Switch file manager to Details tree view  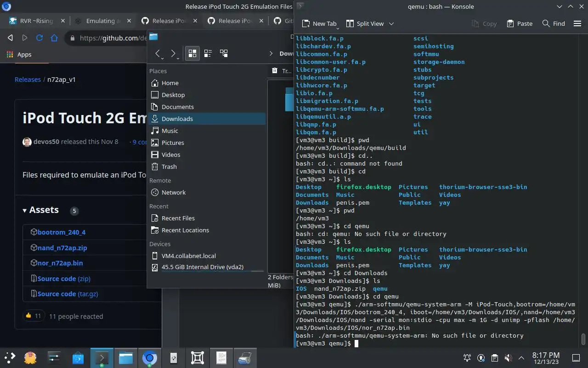(x=224, y=53)
